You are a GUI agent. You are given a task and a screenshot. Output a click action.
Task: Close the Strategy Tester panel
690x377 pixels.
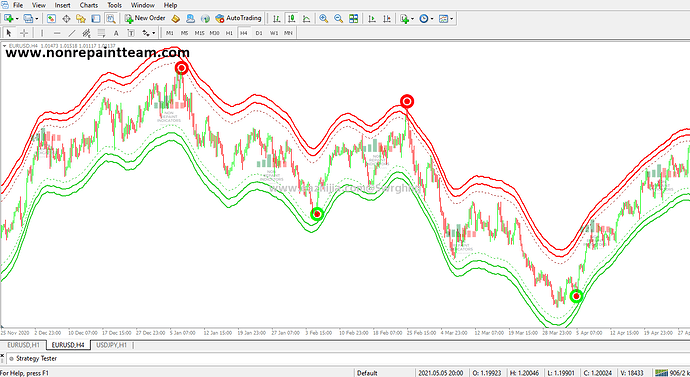tap(2, 355)
